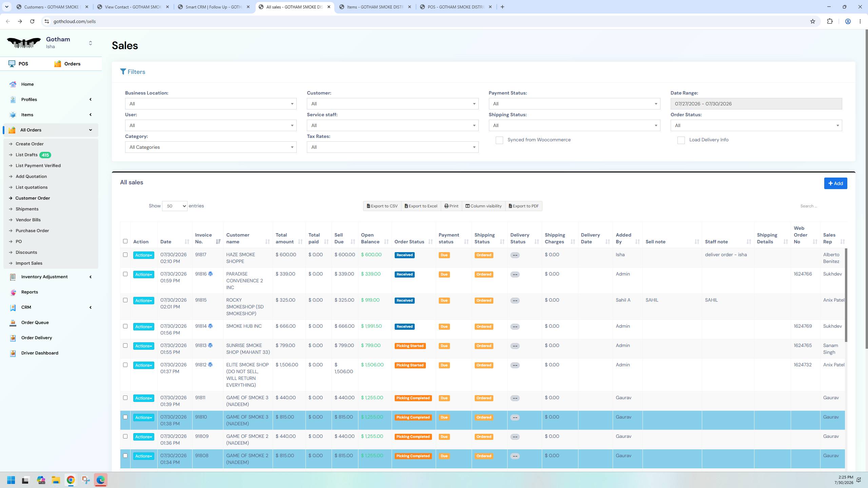
Task: Click the Export to Excel button
Action: [421, 206]
